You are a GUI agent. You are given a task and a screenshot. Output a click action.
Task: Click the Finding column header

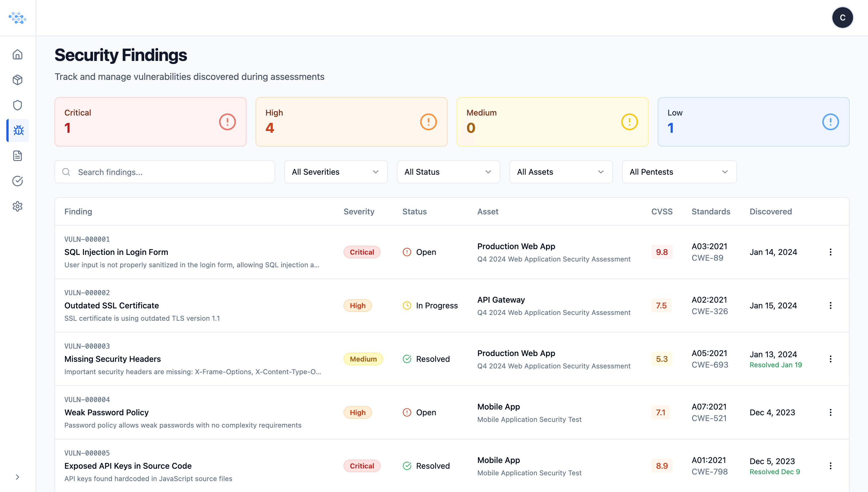pyautogui.click(x=78, y=212)
